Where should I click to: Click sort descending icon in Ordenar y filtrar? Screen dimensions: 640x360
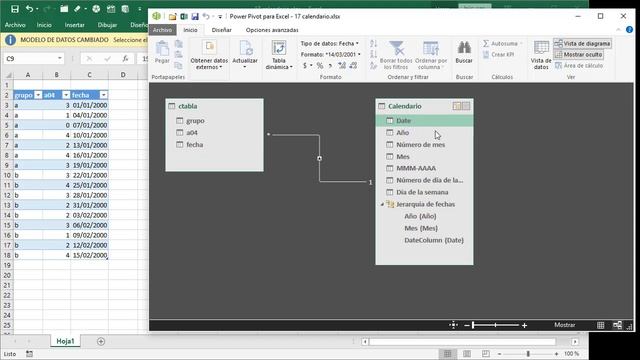(x=373, y=54)
